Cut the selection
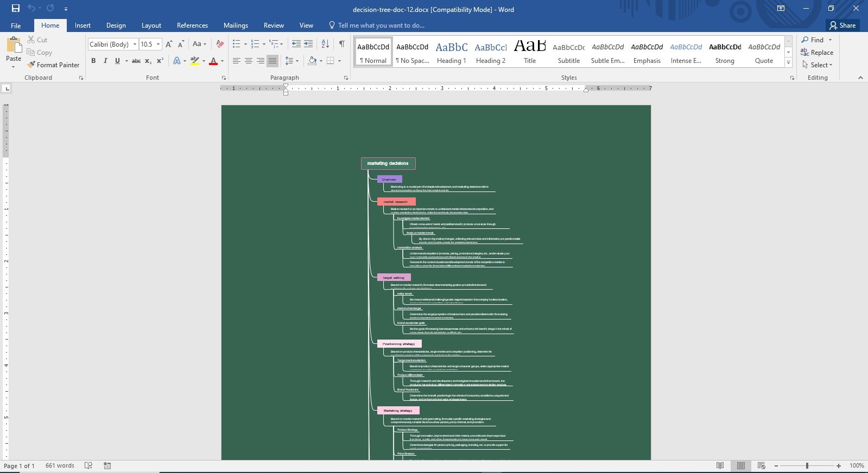Viewport: 868px width, 473px height. [x=37, y=40]
